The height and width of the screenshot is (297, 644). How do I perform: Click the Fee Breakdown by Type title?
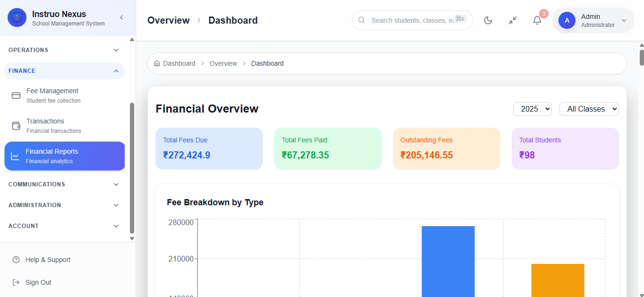click(x=215, y=202)
